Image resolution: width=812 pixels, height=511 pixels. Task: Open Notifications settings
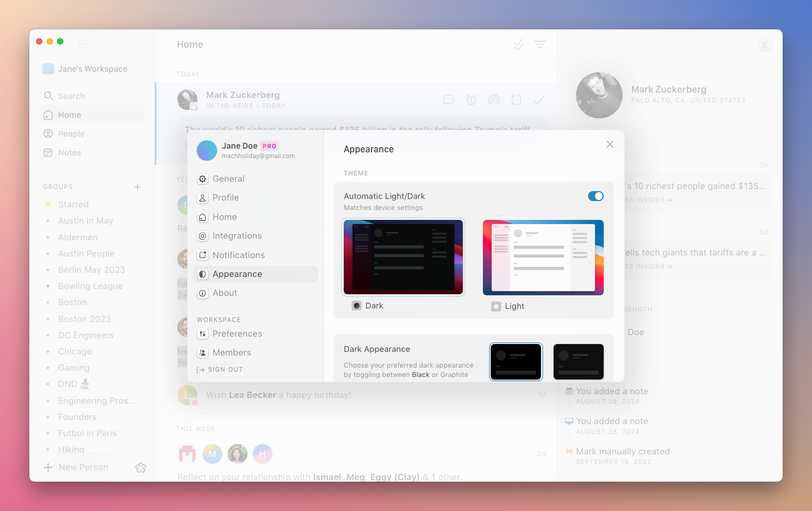pos(238,256)
